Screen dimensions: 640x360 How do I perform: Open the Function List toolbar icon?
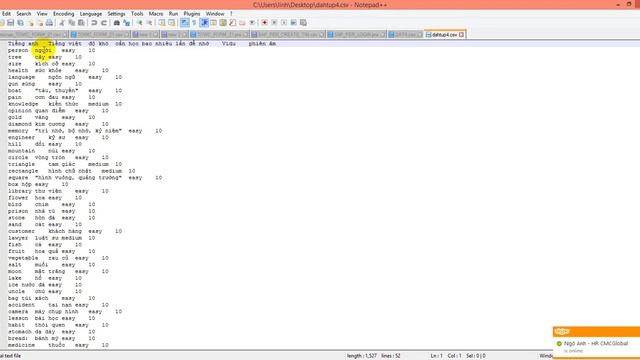(233, 23)
